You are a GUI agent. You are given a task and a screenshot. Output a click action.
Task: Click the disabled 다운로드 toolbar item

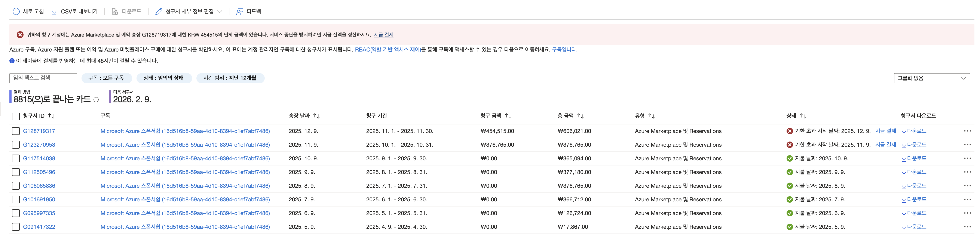[x=126, y=11]
